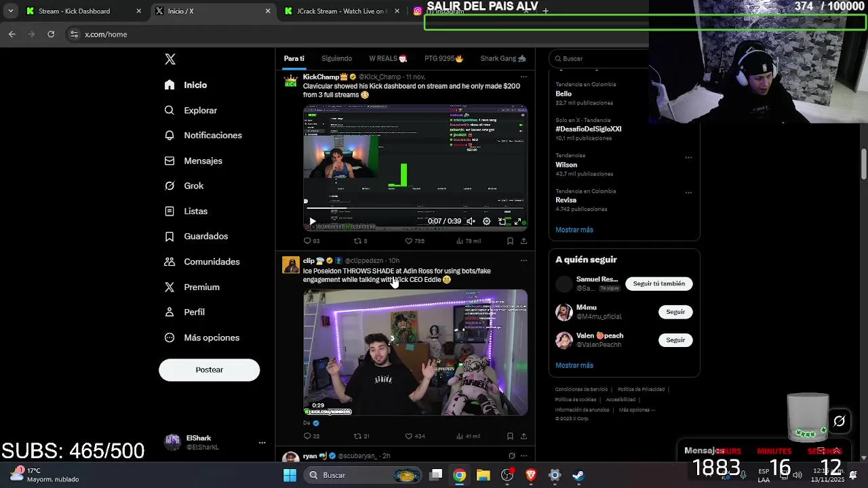Share the KickChamp post
The width and height of the screenshot is (868, 488).
524,241
